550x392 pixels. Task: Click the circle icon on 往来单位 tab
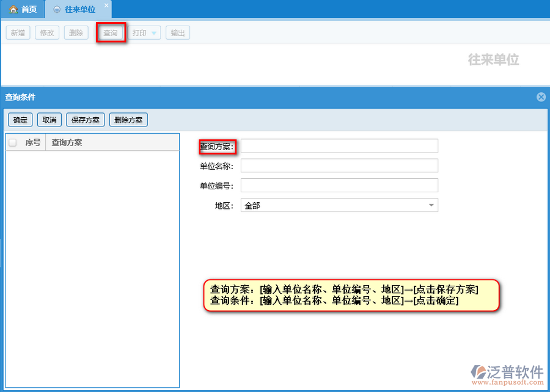click(x=57, y=9)
